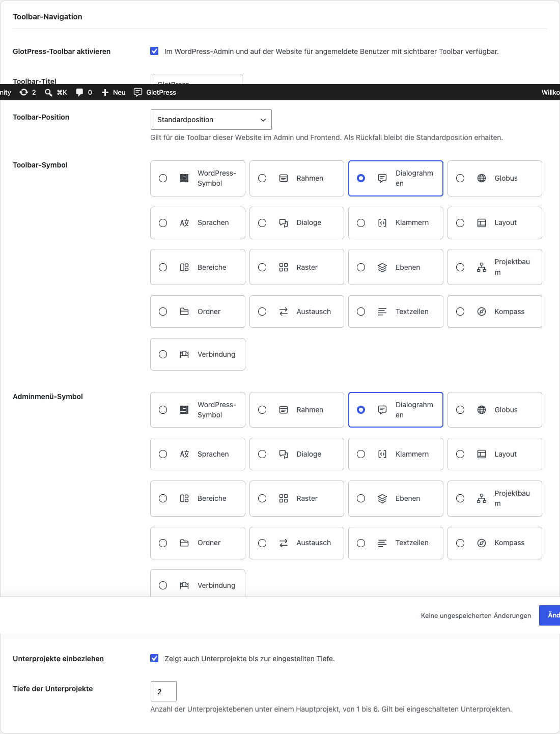560x734 pixels.
Task: Select Textzeilen radio under Toolbar-Symbol
Action: coord(361,312)
